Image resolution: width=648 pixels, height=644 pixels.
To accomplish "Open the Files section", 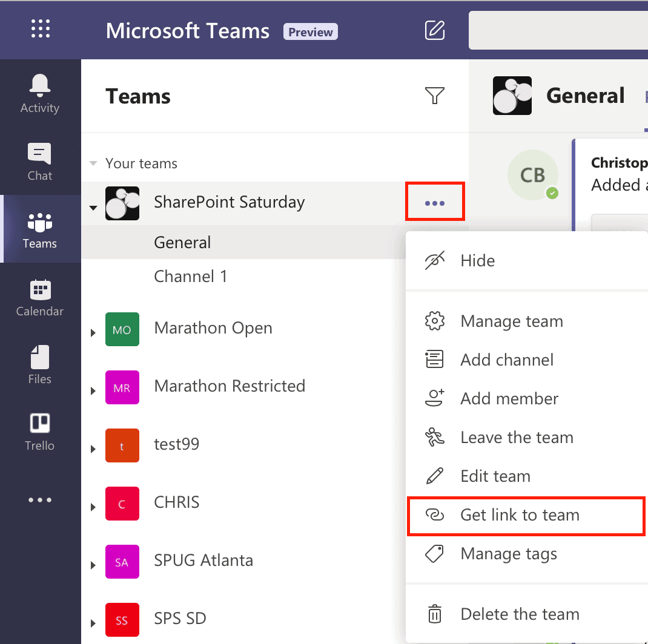I will click(x=39, y=363).
